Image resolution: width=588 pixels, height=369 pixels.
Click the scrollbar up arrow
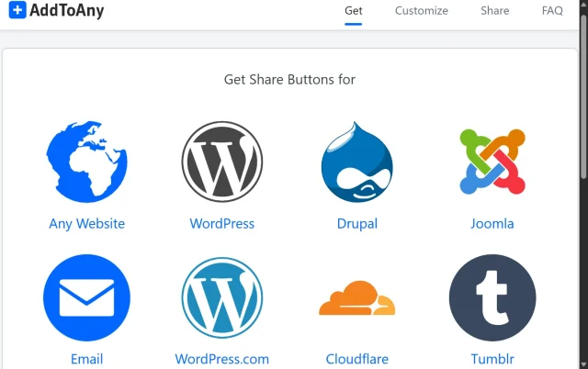583,5
